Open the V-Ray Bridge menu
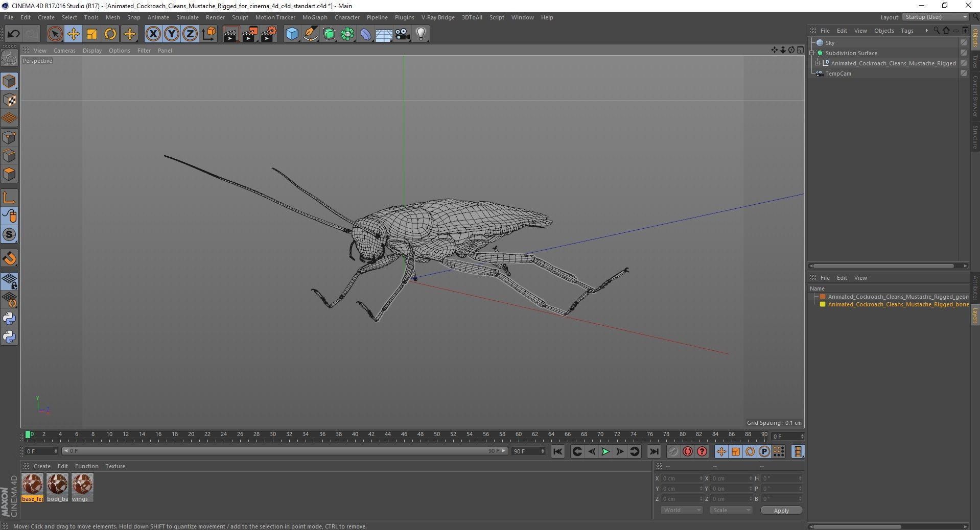The height and width of the screenshot is (530, 980). (x=438, y=17)
